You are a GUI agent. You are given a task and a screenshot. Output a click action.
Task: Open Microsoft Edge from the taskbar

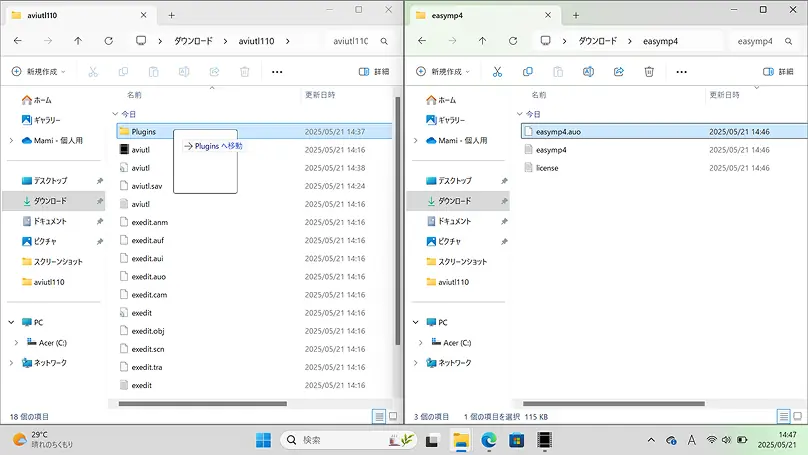point(489,440)
